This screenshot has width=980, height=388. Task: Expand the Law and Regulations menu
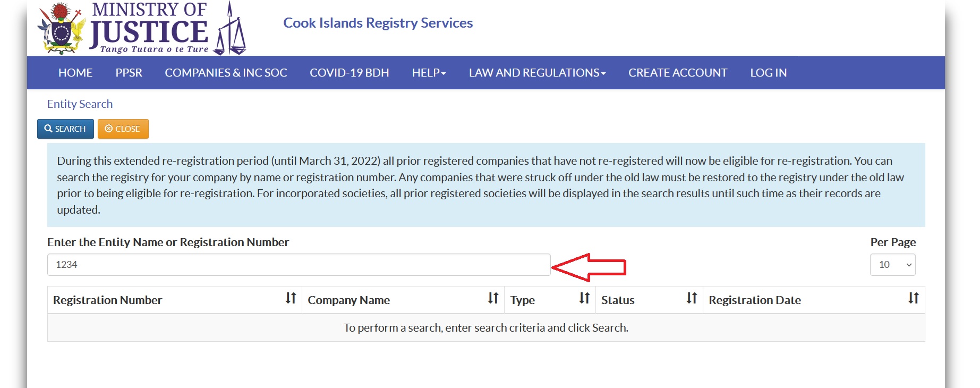[x=537, y=73]
